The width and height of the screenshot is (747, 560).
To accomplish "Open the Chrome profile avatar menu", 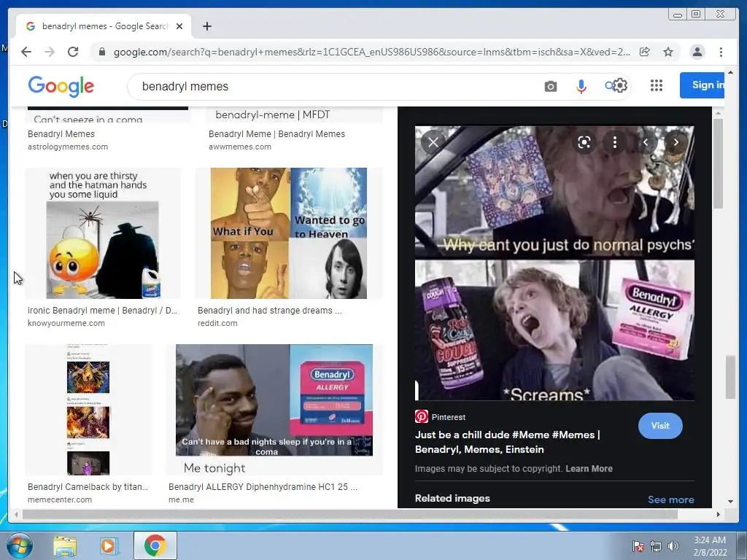I will tap(697, 52).
